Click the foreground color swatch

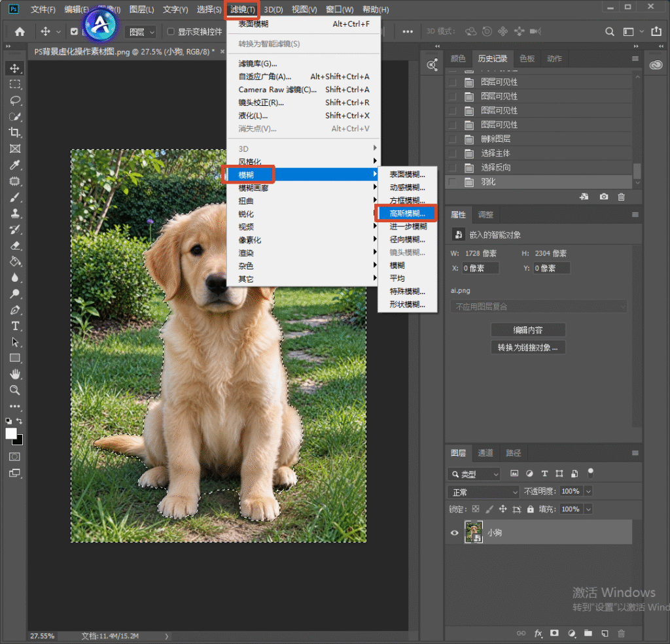tap(10, 433)
